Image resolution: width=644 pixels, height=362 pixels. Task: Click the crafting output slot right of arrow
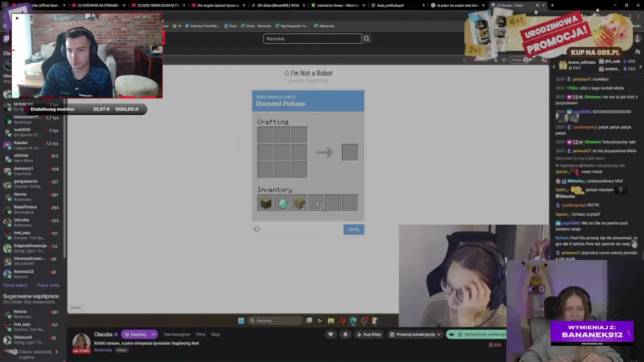(350, 152)
